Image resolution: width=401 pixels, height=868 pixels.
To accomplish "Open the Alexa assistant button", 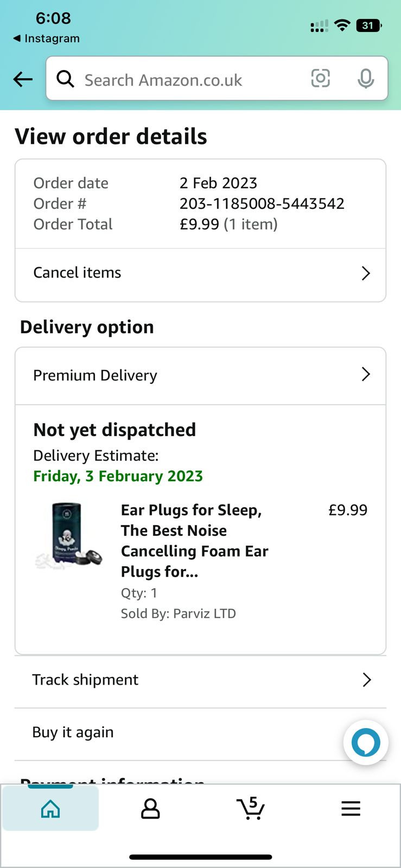I will [366, 742].
